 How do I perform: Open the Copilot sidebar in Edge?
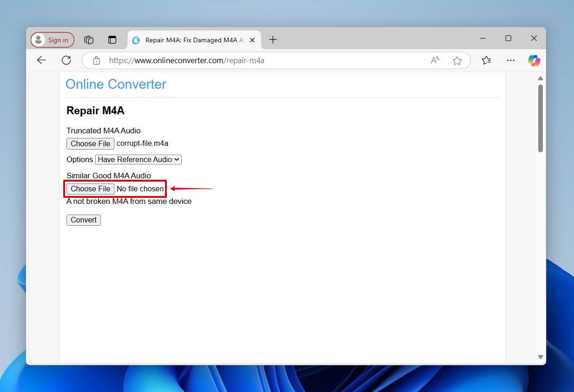(534, 60)
